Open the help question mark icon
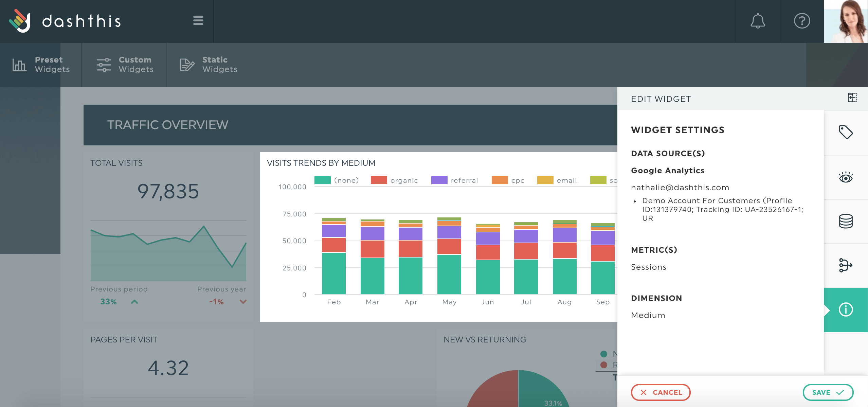868x407 pixels. 802,21
